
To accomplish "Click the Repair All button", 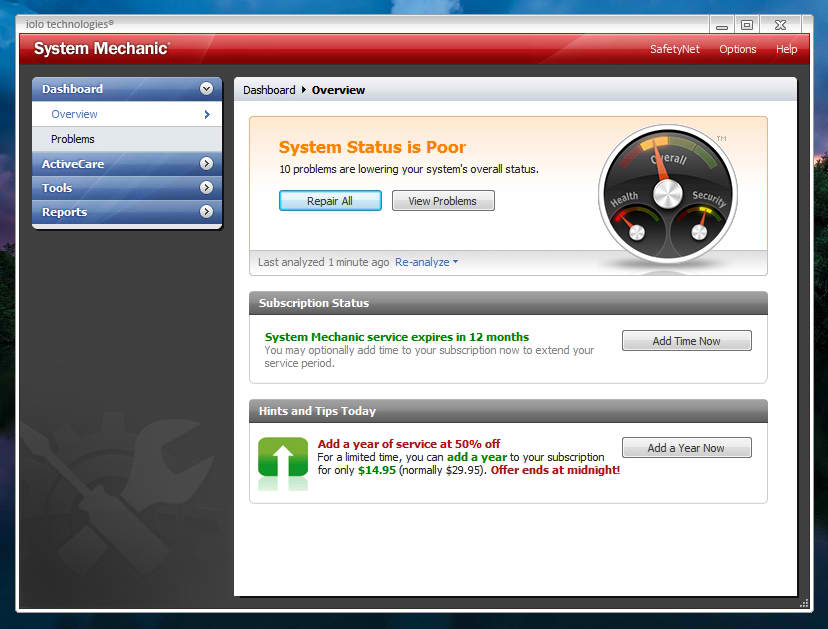I will point(330,200).
